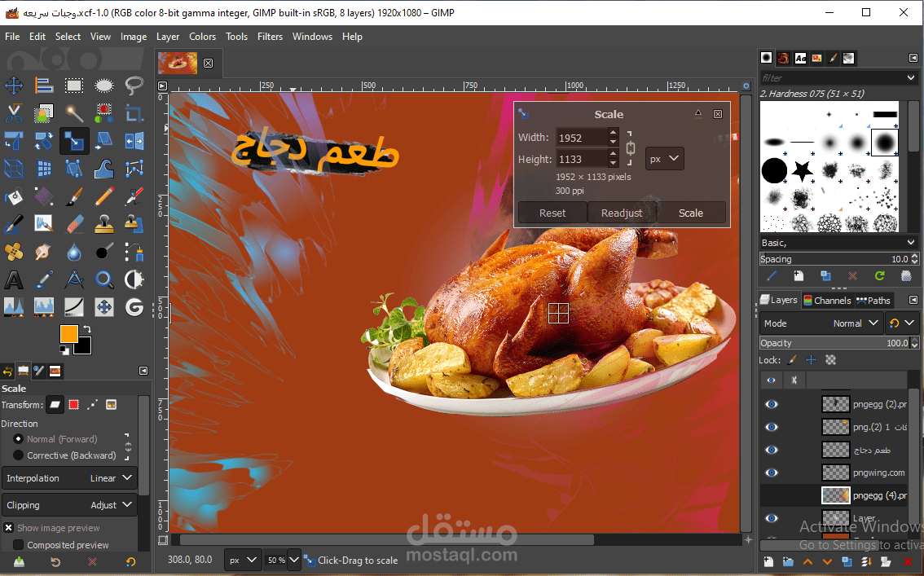Image resolution: width=924 pixels, height=576 pixels.
Task: Open the Layers panel configure menu arrow
Action: coord(913,300)
